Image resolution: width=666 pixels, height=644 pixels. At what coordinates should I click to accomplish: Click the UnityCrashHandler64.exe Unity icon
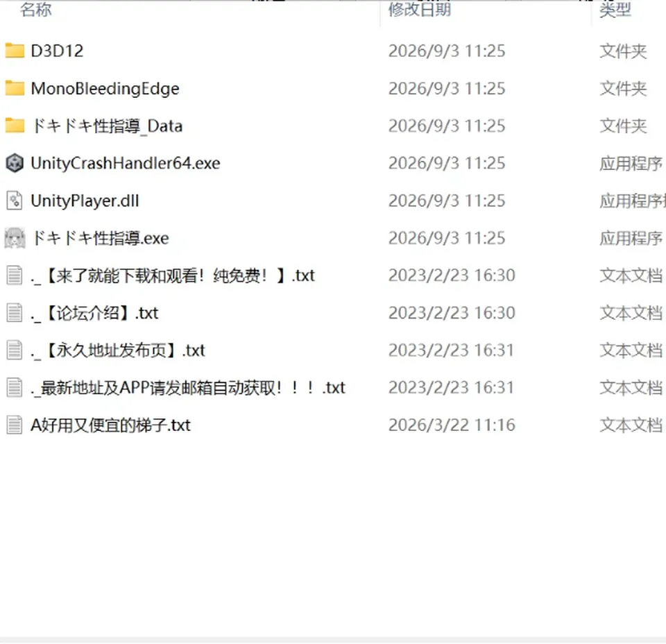15,163
